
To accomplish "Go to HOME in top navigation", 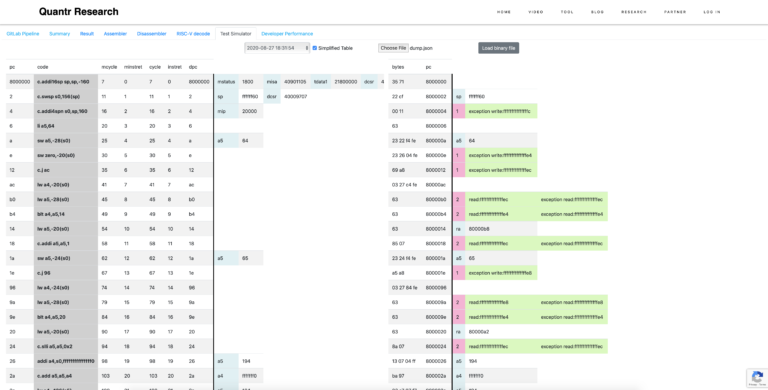I will 504,12.
